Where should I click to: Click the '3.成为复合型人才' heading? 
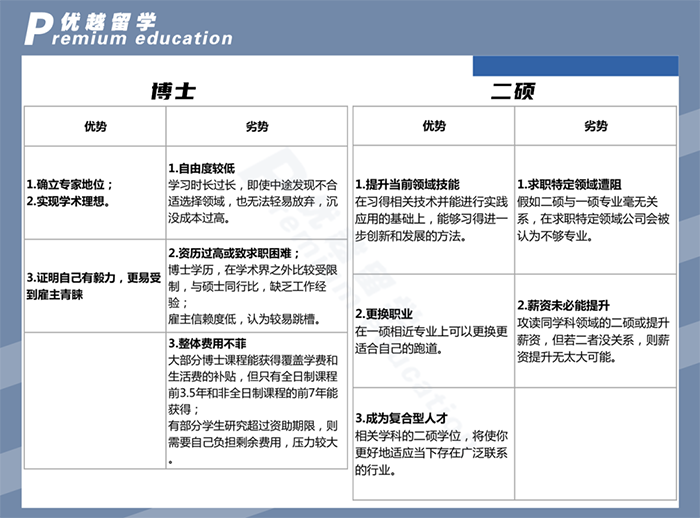coord(401,418)
